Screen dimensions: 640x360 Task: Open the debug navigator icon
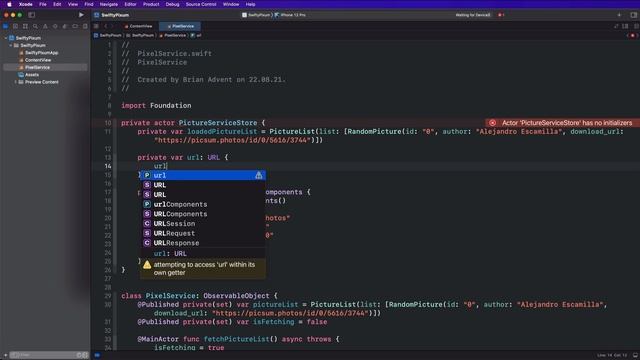65,26
